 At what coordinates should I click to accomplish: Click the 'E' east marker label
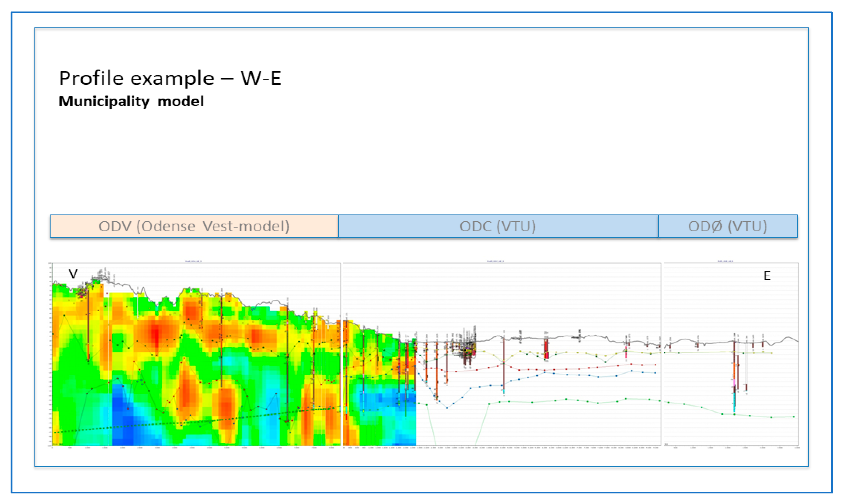click(767, 276)
